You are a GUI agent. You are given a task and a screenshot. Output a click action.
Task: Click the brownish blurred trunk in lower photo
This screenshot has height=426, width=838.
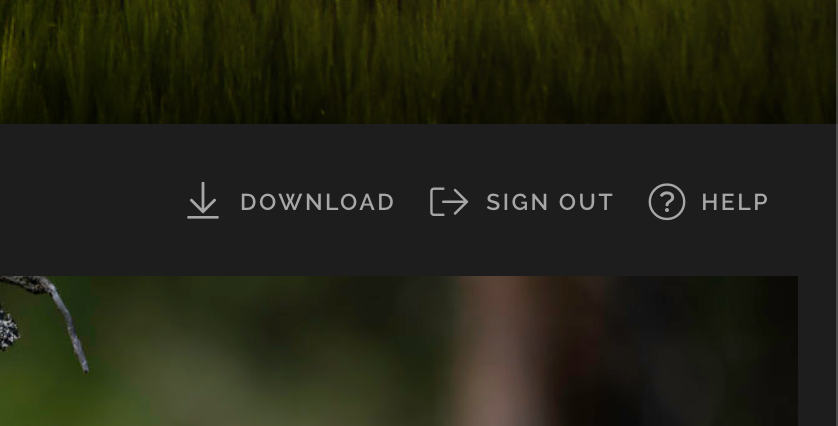click(508, 351)
